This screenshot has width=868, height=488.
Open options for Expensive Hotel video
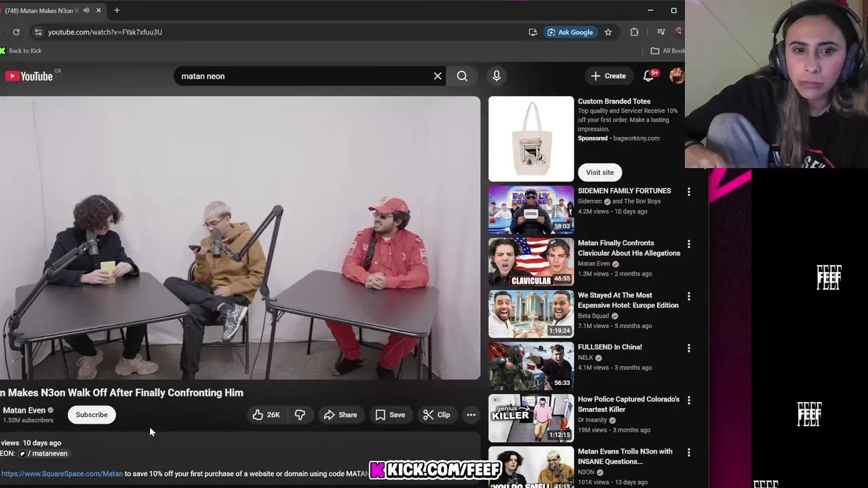click(x=689, y=296)
